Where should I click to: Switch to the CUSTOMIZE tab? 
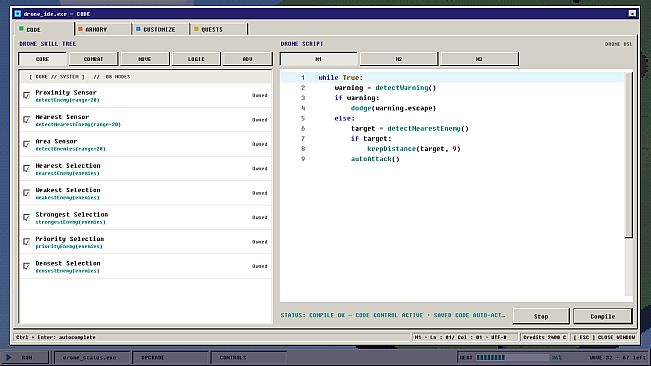pos(160,29)
